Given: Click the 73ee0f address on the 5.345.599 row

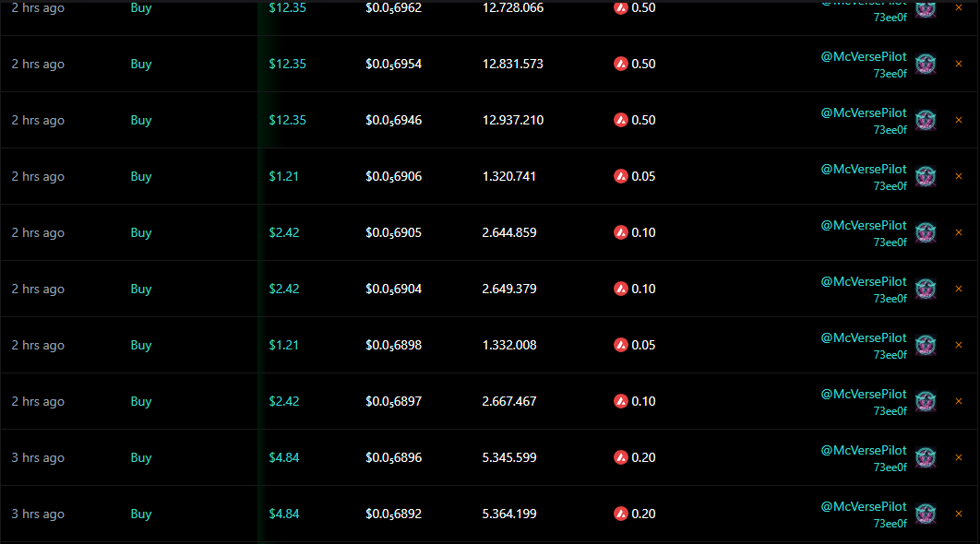Looking at the screenshot, I should [x=890, y=467].
